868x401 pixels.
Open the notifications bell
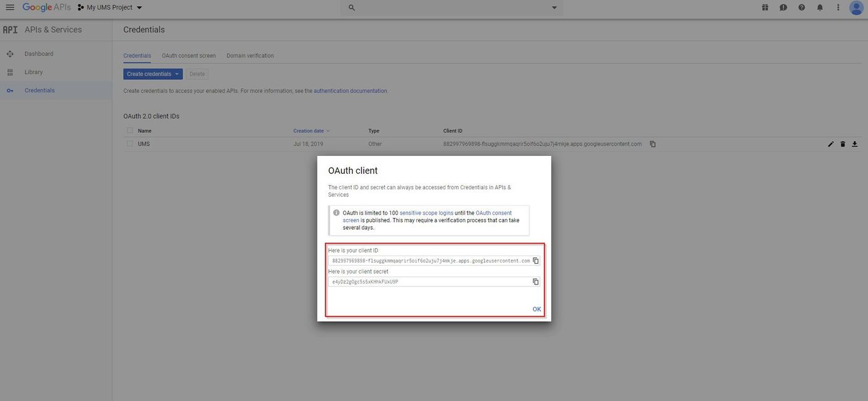820,7
